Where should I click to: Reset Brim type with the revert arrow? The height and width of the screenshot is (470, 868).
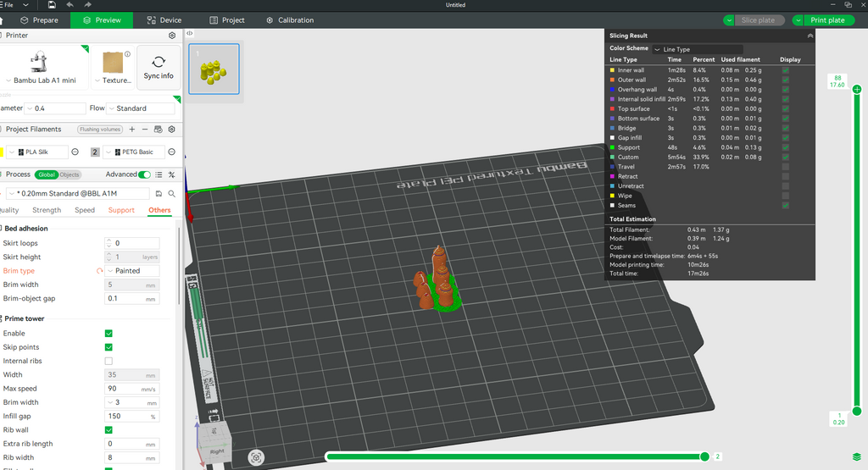[99, 271]
